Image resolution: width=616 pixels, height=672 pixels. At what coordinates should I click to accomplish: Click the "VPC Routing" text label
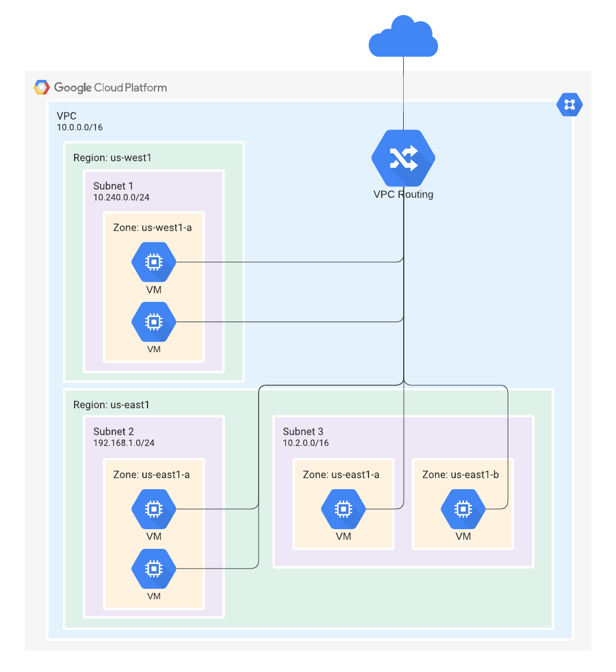click(403, 194)
